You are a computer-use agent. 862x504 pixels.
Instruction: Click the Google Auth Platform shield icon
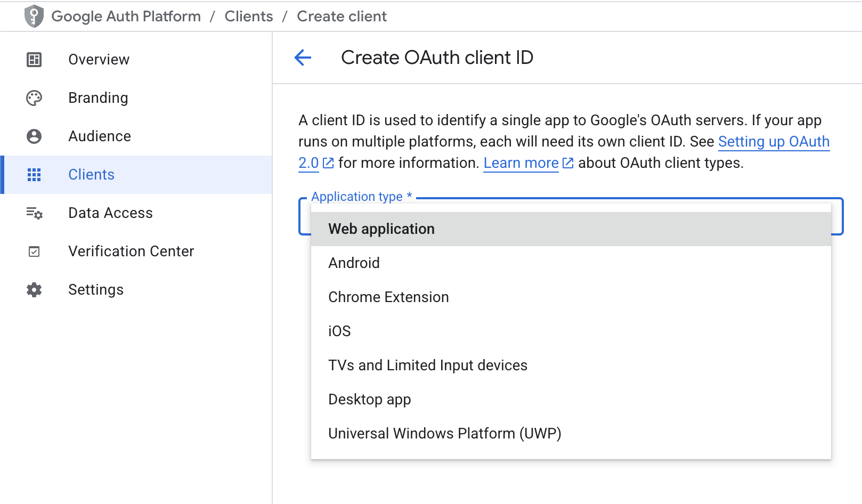pyautogui.click(x=34, y=16)
